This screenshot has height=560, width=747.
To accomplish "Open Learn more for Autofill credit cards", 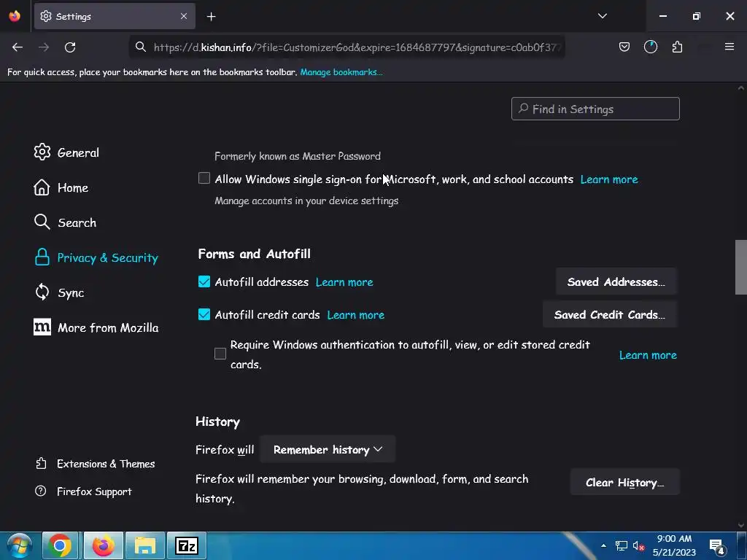I will coord(355,315).
